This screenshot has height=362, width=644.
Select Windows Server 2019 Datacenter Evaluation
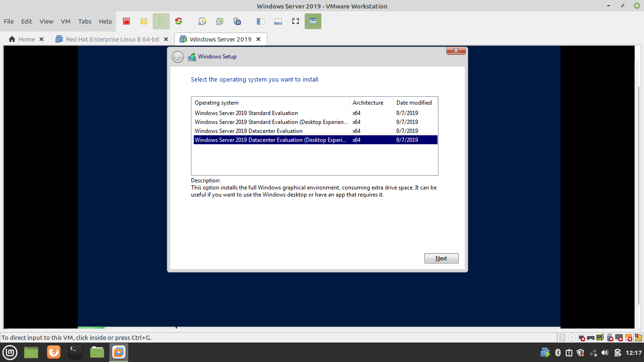click(315, 131)
